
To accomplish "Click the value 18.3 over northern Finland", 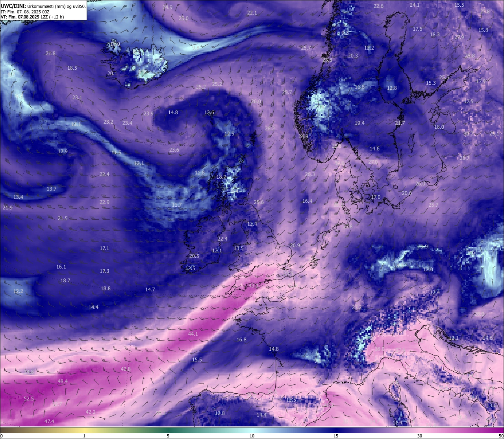I will (435, 35).
